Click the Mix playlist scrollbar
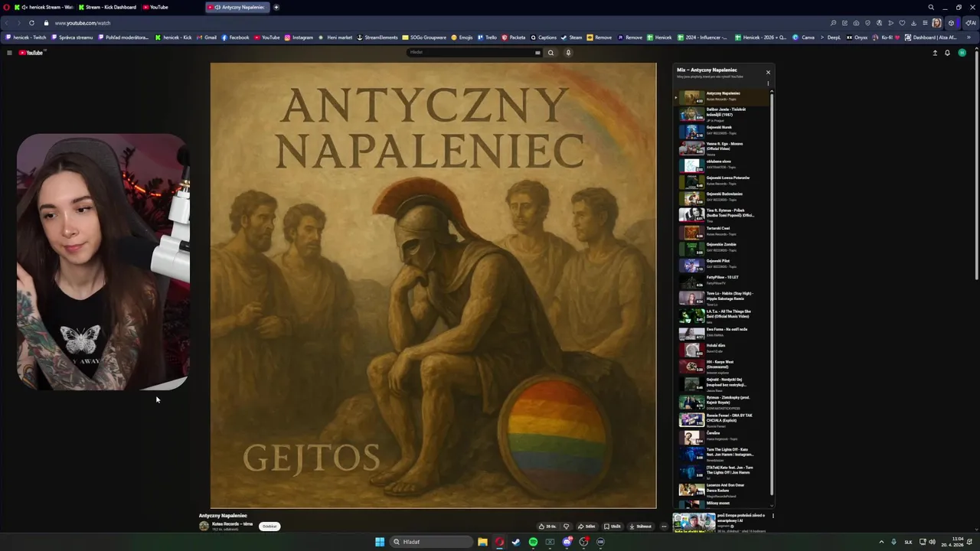The image size is (980, 551). point(772,295)
